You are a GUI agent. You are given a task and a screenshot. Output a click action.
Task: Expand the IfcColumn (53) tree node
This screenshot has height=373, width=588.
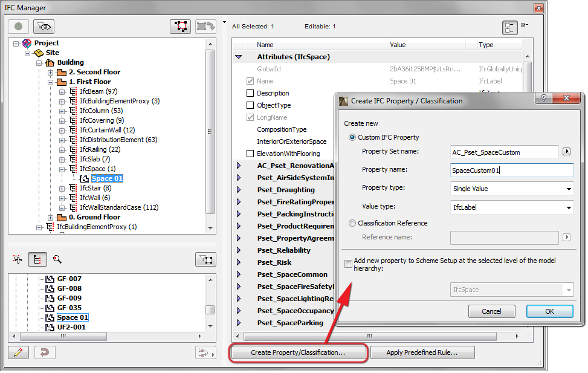[62, 111]
